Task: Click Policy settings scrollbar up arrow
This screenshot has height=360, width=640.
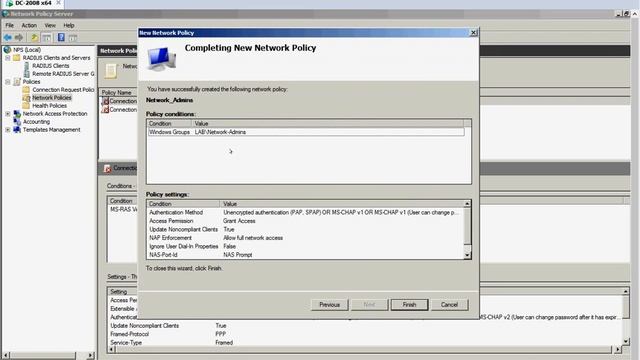Action: click(x=467, y=204)
